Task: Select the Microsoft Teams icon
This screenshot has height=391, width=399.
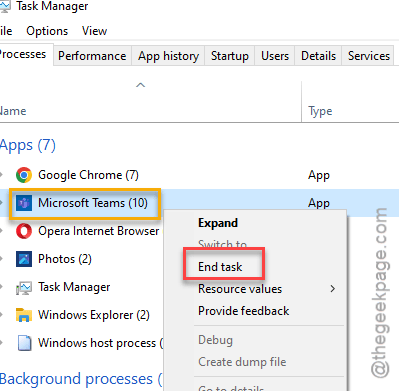Action: pyautogui.click(x=24, y=203)
